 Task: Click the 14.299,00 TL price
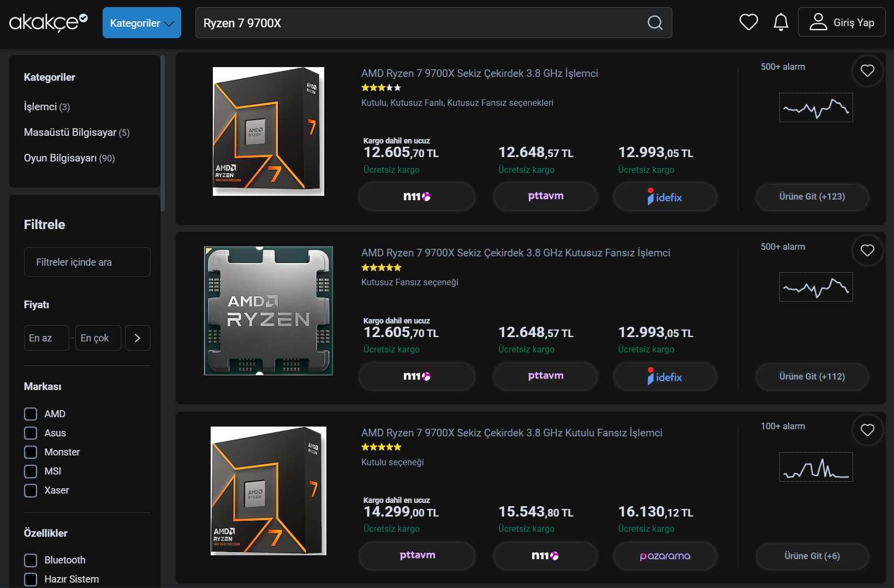(x=401, y=512)
